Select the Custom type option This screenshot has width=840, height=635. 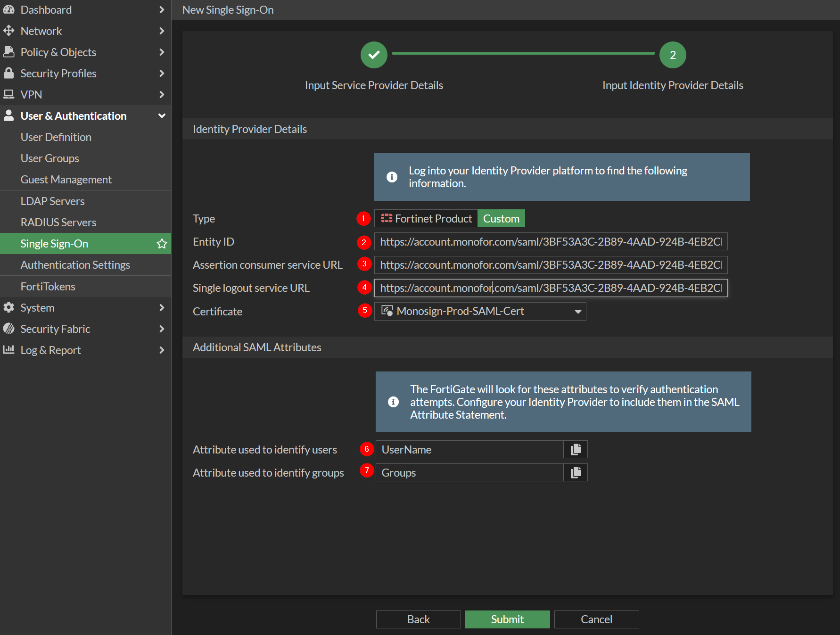tap(501, 219)
